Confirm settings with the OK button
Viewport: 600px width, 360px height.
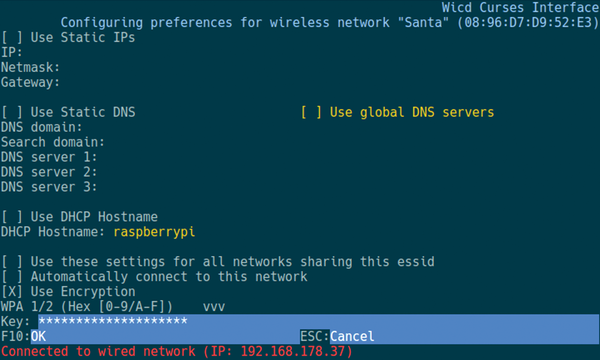[38, 336]
